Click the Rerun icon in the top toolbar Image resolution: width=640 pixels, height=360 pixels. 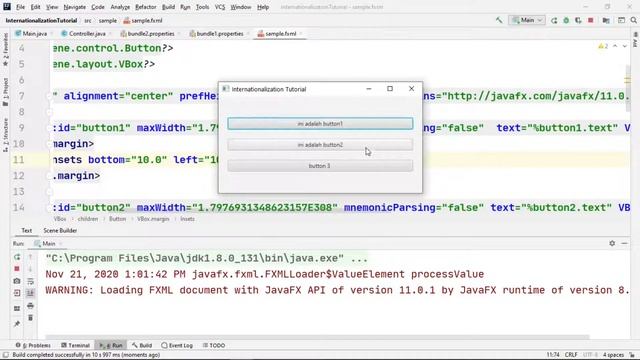554,20
